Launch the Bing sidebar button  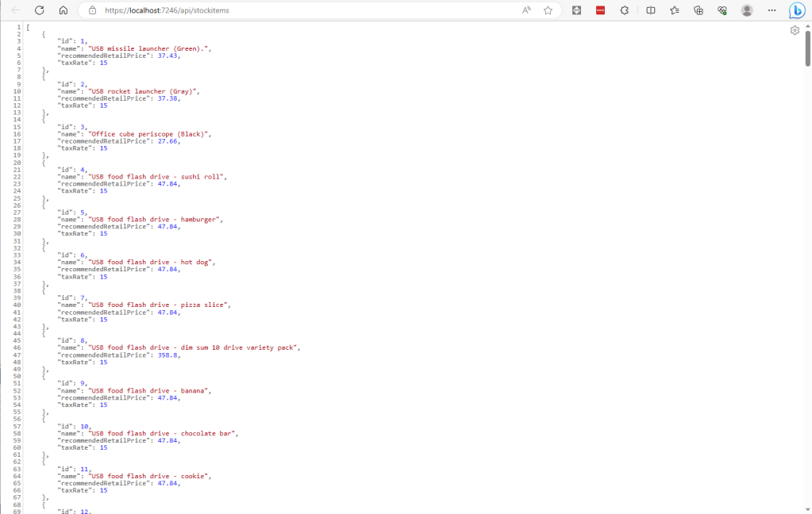pos(796,10)
